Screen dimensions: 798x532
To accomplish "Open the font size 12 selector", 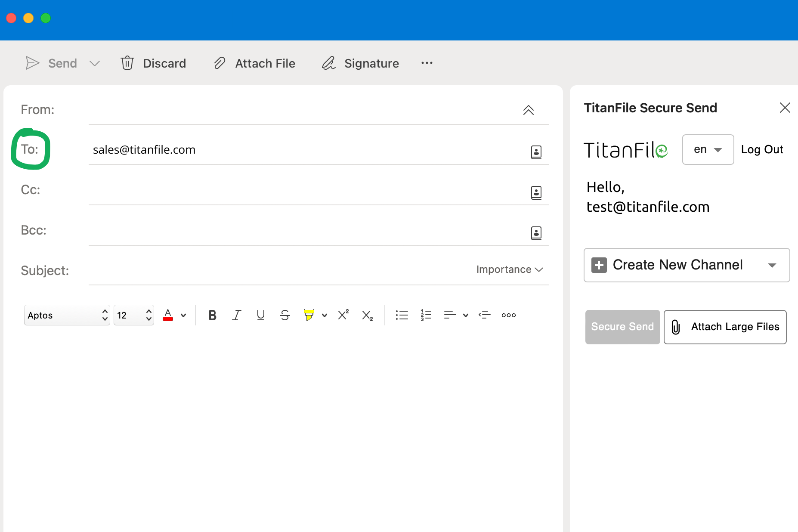I will (134, 315).
